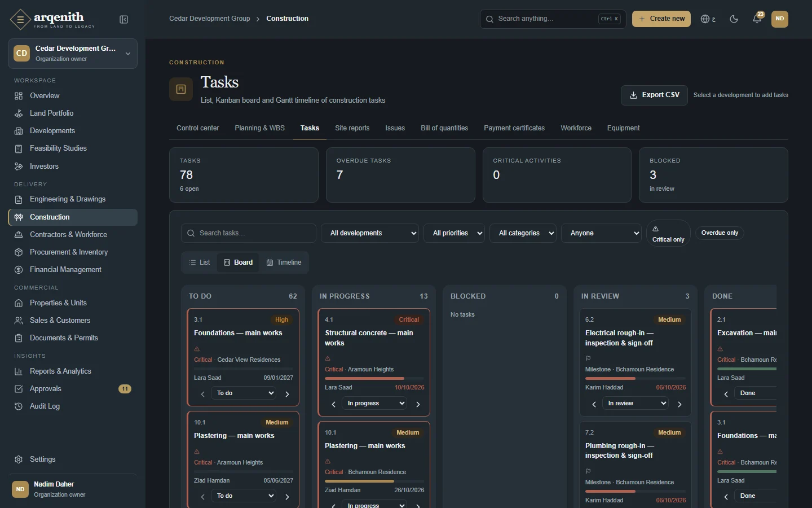The image size is (812, 508).
Task: Open the language globe icon
Action: click(708, 19)
